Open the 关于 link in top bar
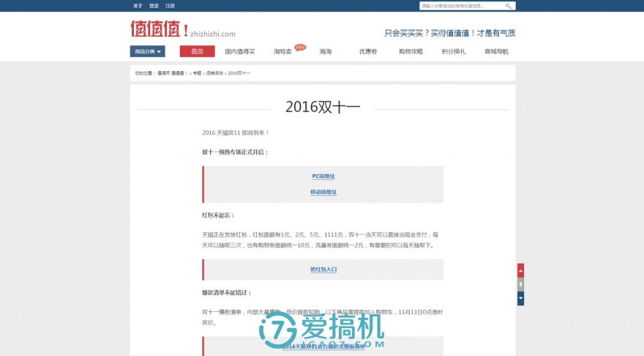 pyautogui.click(x=138, y=6)
